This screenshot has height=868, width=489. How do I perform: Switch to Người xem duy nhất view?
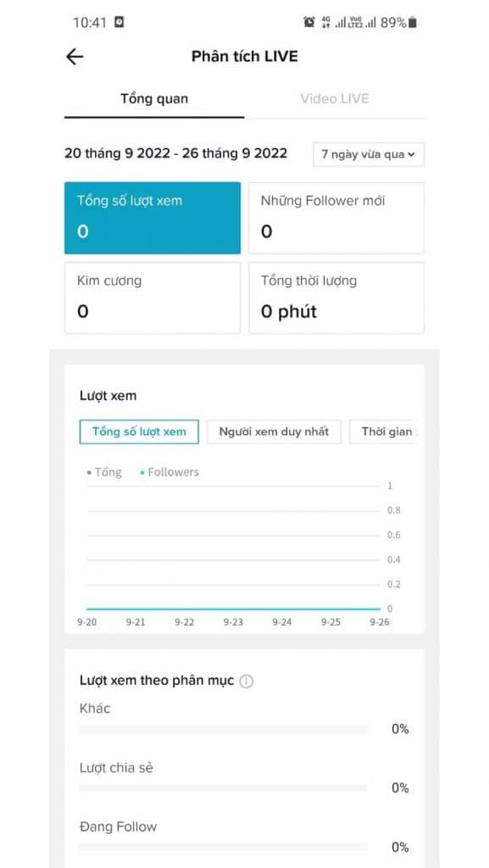tap(273, 431)
